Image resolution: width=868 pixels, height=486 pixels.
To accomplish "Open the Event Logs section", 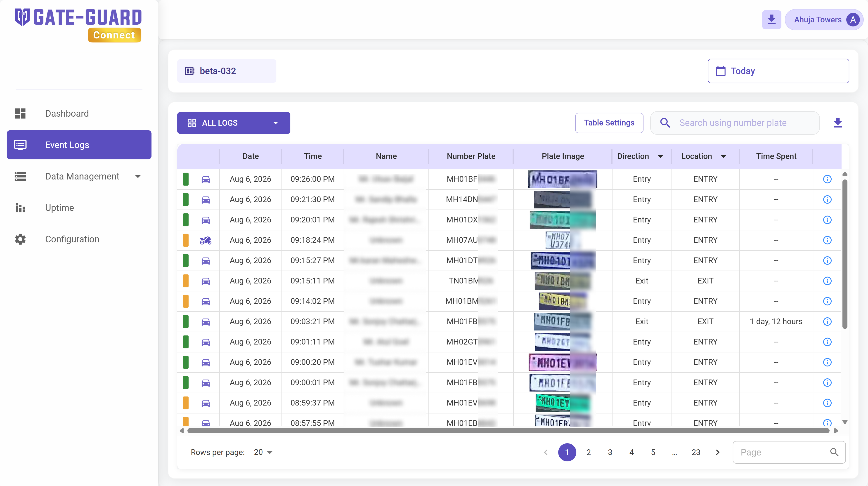I will coord(79,145).
